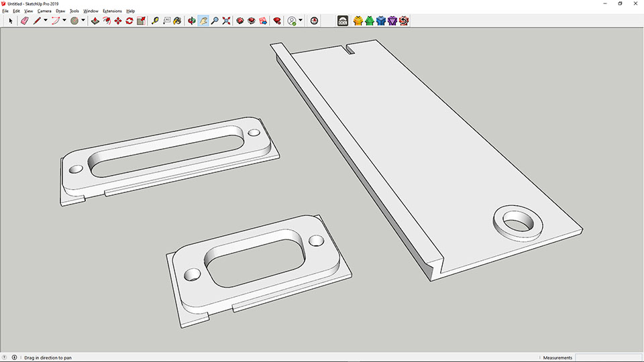Select the arrow Select tool
The height and width of the screenshot is (362, 644).
[11, 21]
